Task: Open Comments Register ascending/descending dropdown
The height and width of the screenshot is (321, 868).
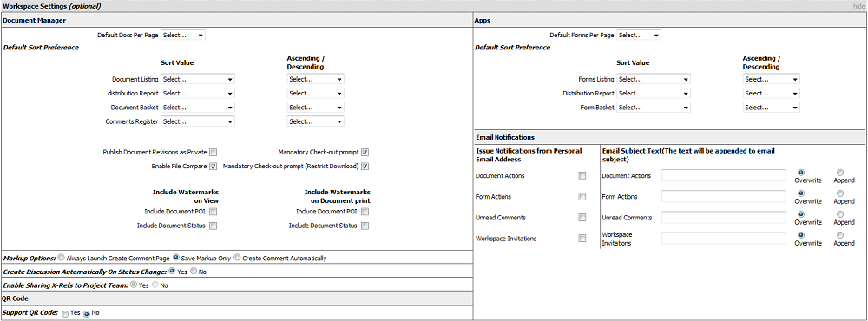Action: point(316,121)
